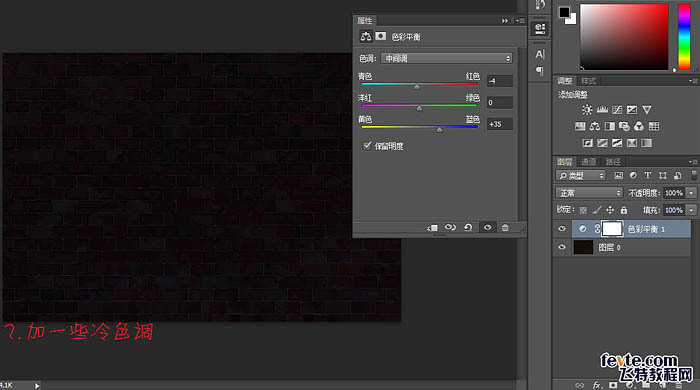Viewport: 700px width, 390px height.
Task: Open layer styles fx menu
Action: (597, 385)
